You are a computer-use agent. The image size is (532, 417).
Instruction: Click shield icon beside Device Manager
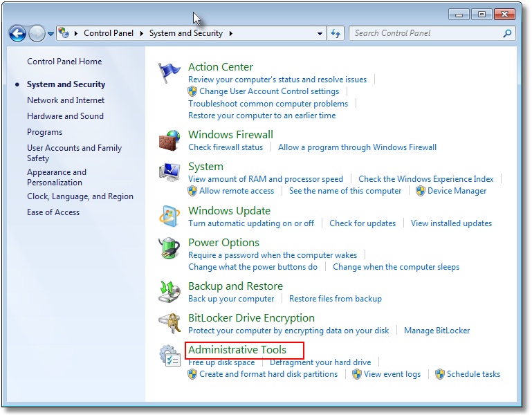coord(421,191)
